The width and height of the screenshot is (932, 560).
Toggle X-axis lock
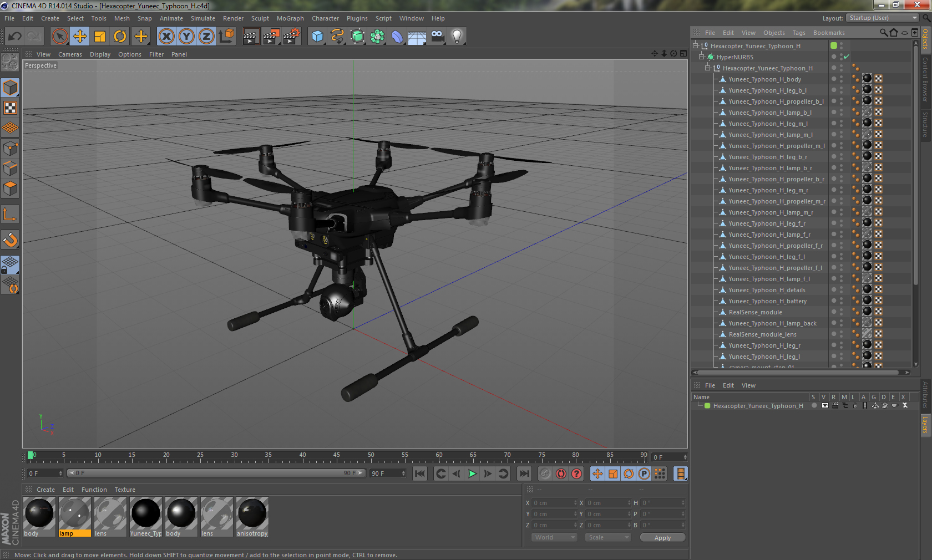pos(166,37)
